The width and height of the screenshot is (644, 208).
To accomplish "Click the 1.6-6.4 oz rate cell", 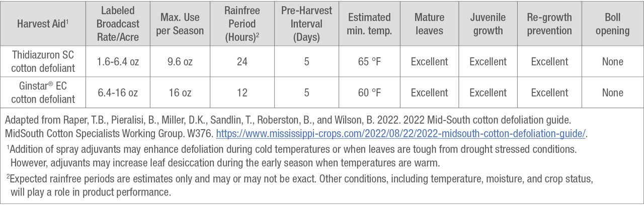I will click(x=119, y=62).
